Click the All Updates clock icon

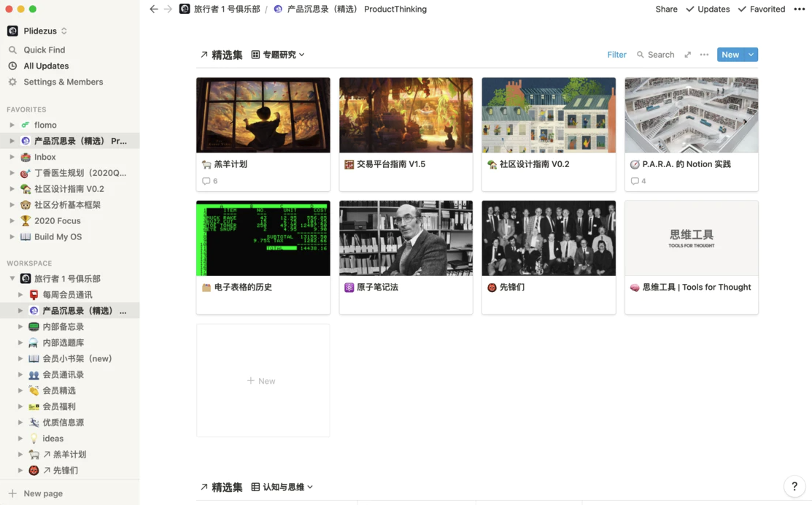tap(12, 66)
